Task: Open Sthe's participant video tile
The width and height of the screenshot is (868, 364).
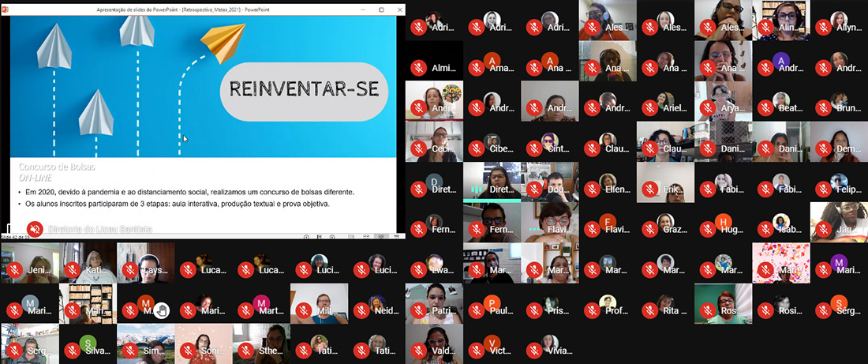Action: (x=261, y=343)
